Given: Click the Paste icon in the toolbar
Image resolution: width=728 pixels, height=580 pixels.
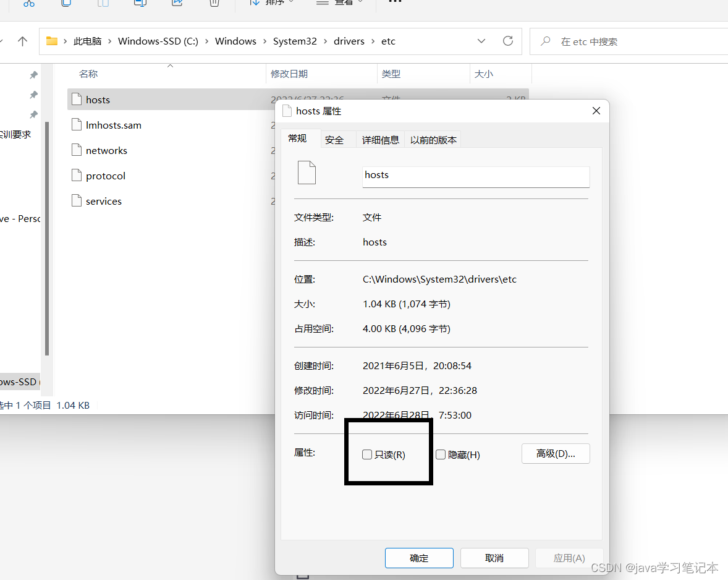Looking at the screenshot, I should tap(103, 3).
